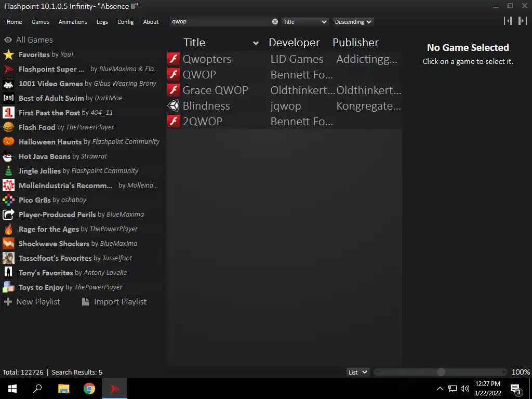The height and width of the screenshot is (399, 532).
Task: Click the Toys to Enjoy blocks icon
Action: [x=8, y=287]
